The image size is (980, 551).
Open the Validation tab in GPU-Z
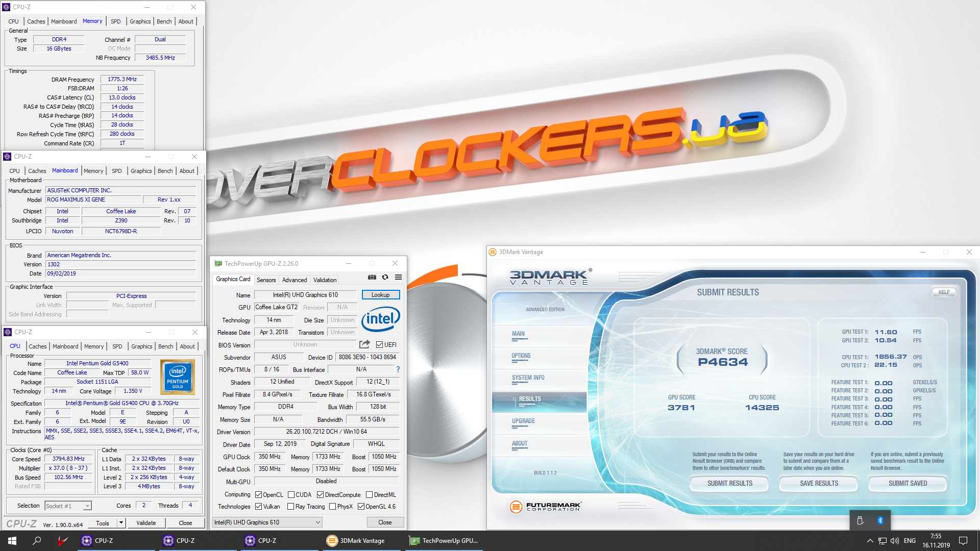click(x=325, y=280)
